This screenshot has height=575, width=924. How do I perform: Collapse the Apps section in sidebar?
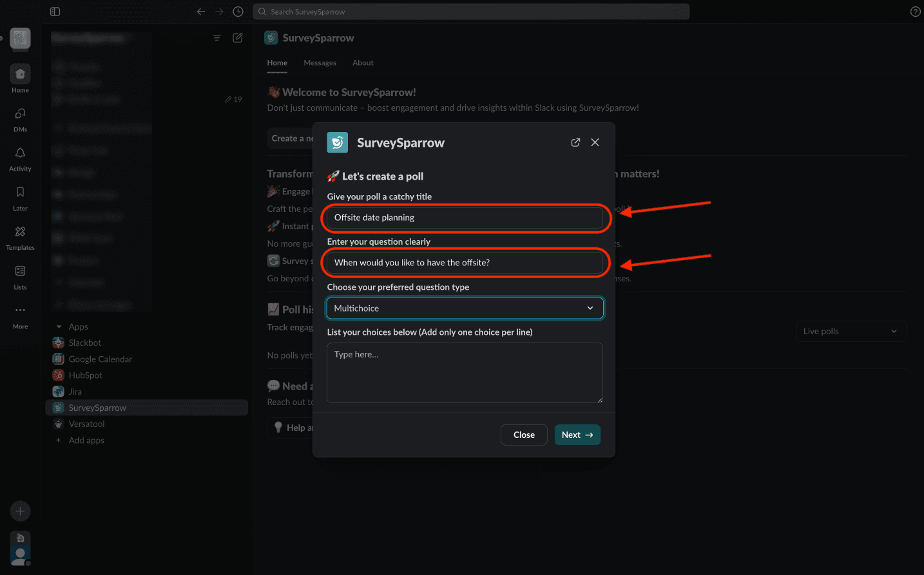point(59,327)
